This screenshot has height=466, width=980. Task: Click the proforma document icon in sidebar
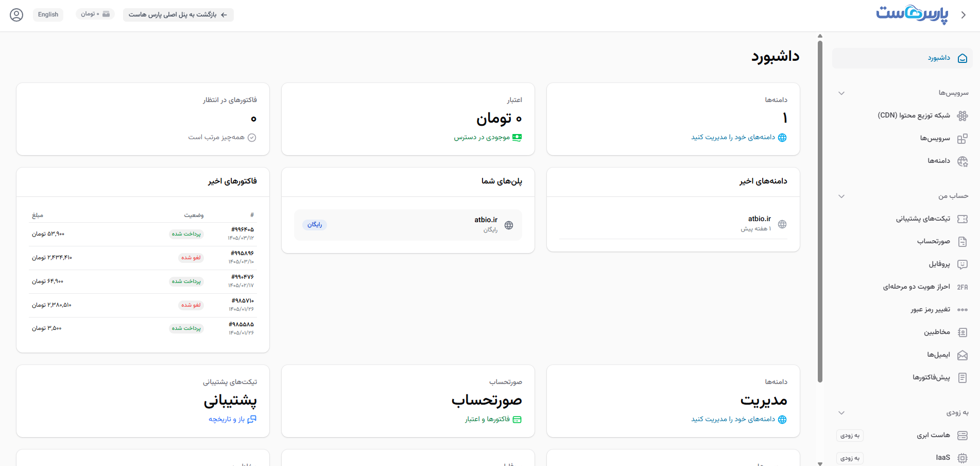click(x=962, y=378)
